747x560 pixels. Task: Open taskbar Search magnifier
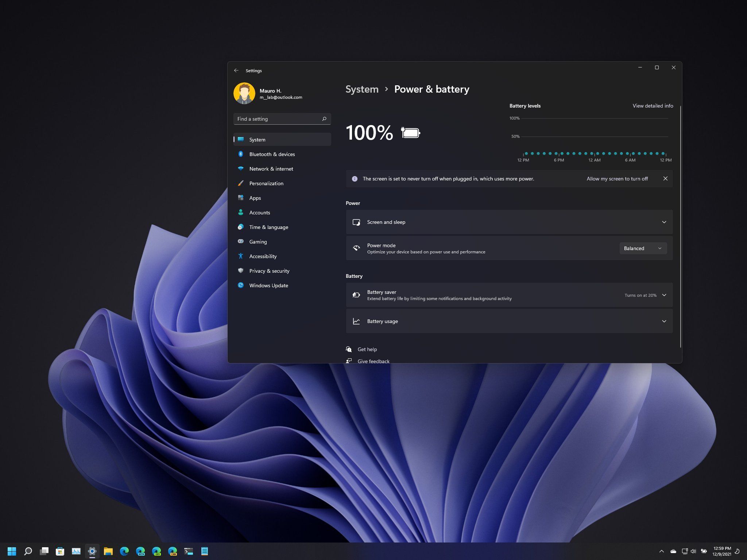pos(28,551)
